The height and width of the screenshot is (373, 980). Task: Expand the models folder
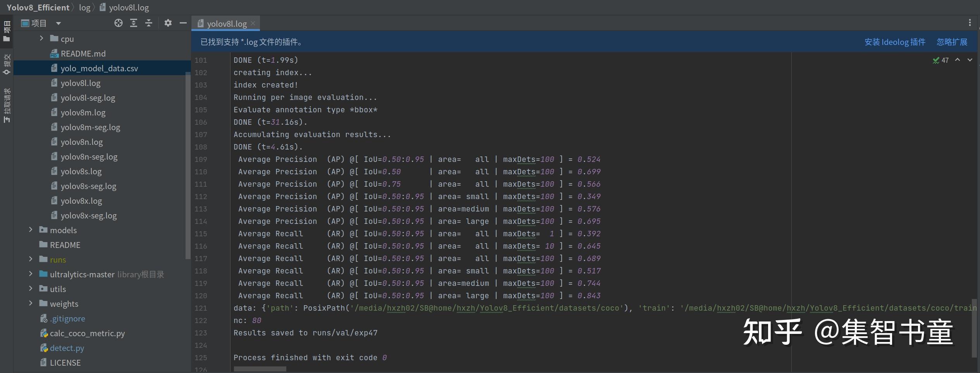click(31, 230)
